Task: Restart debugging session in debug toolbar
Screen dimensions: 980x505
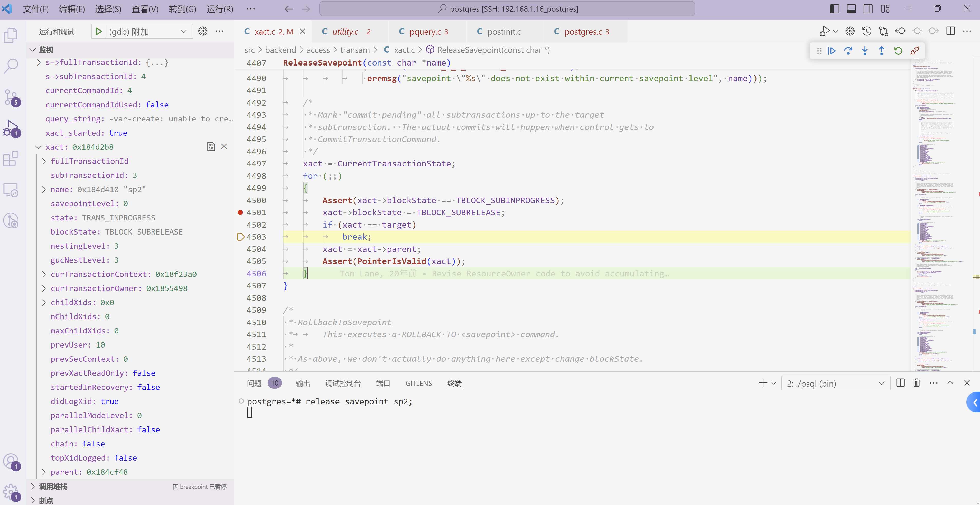Action: (898, 51)
